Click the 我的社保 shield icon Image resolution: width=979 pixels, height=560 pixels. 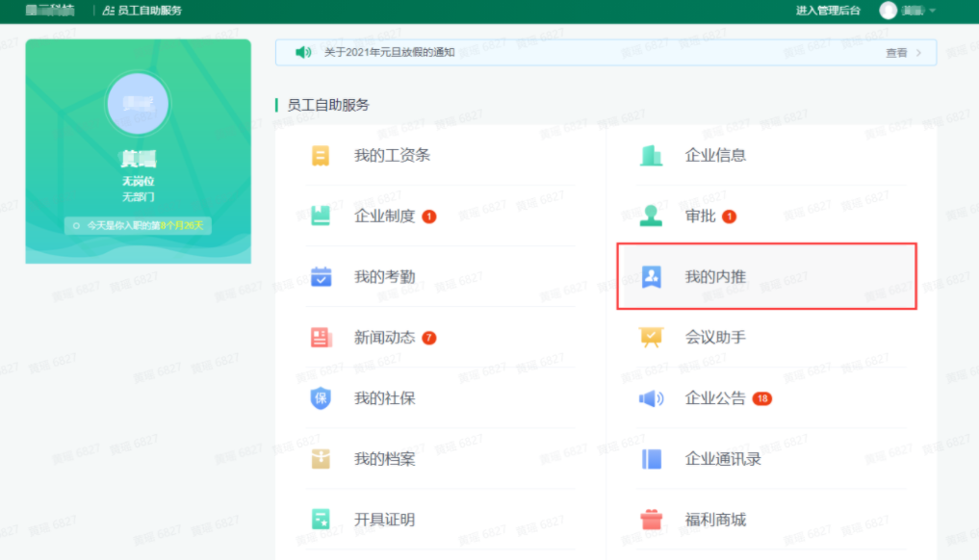[x=321, y=397]
